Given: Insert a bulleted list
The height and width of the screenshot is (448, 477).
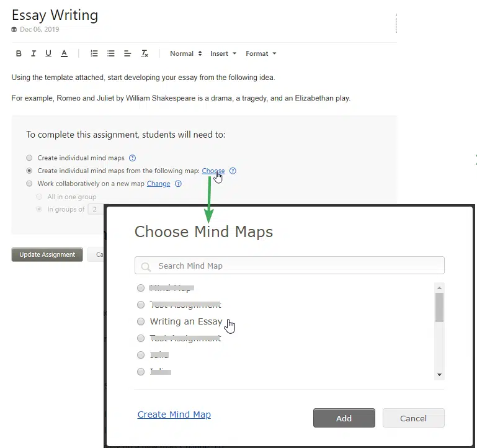Looking at the screenshot, I should coord(111,54).
